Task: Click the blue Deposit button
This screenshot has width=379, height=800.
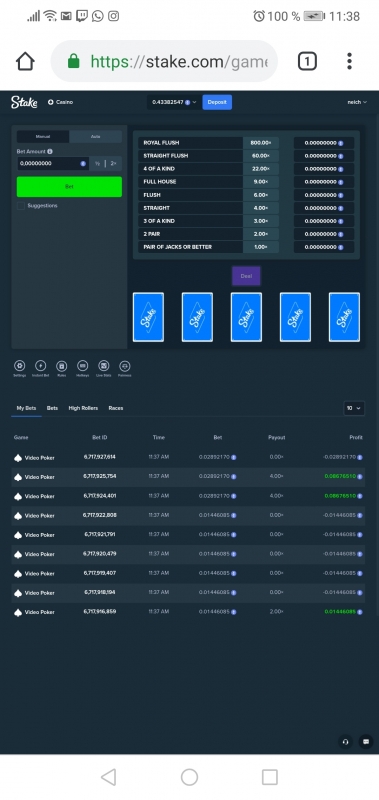Action: [x=217, y=102]
